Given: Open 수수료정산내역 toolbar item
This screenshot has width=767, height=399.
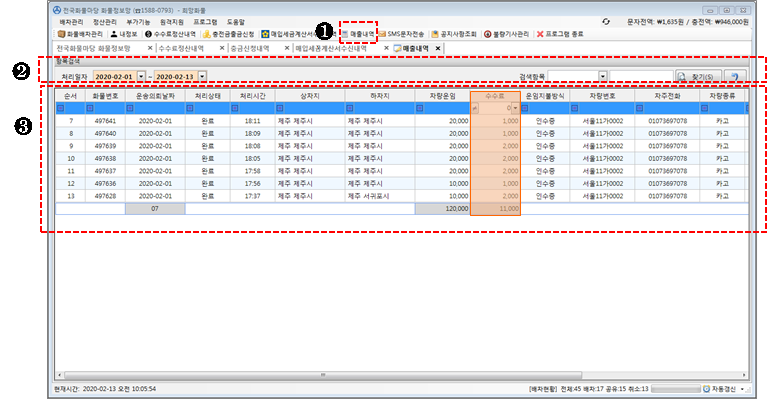Looking at the screenshot, I should (x=170, y=34).
